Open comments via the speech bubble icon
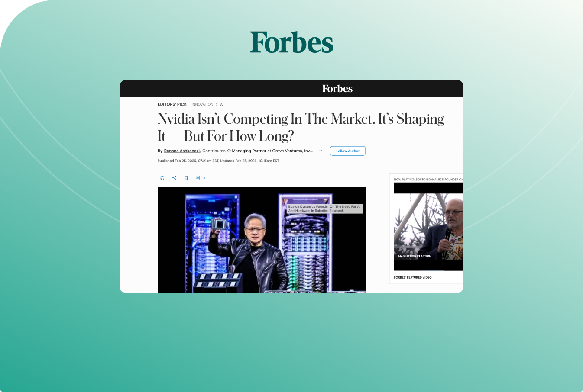This screenshot has width=583, height=392. click(x=198, y=178)
